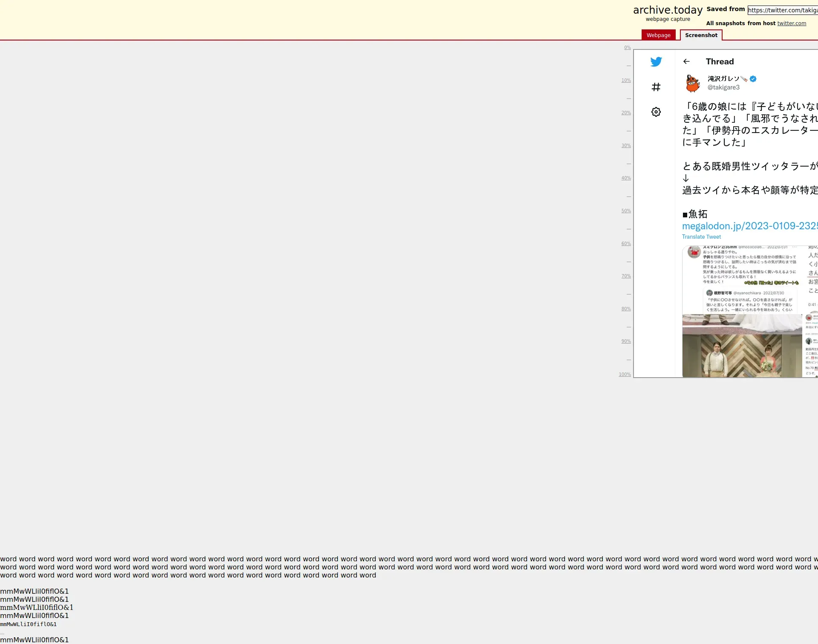
Task: Select the Screenshot tab
Action: 701,35
